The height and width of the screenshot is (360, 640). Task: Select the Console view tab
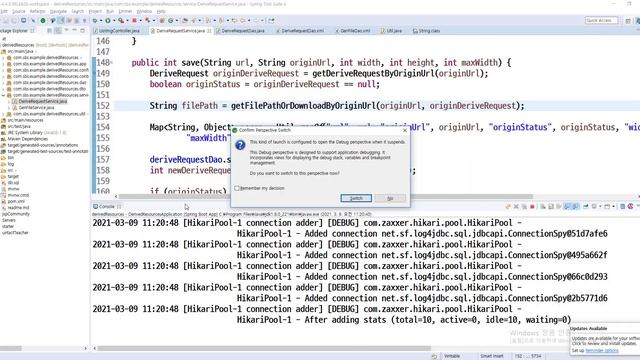pos(107,207)
